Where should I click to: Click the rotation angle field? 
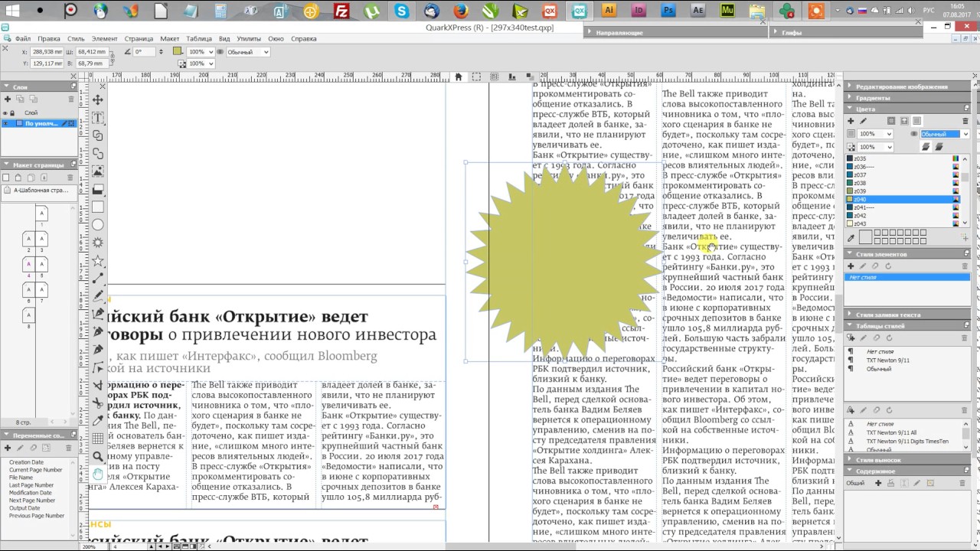point(142,52)
